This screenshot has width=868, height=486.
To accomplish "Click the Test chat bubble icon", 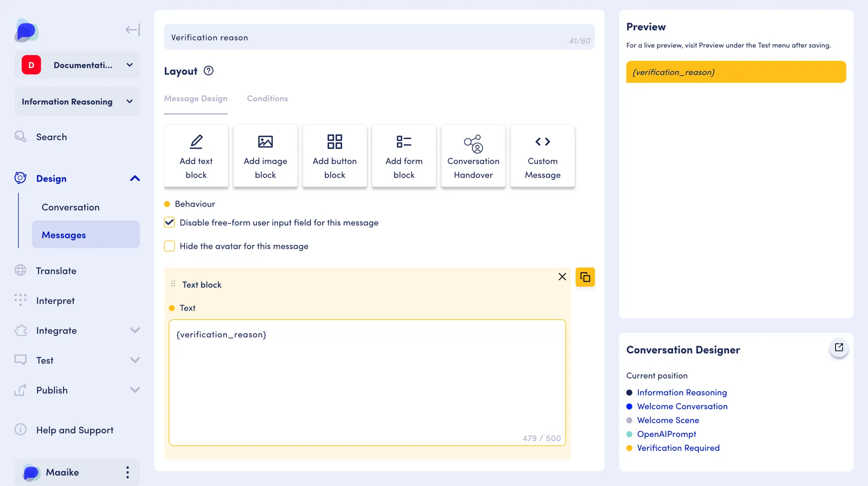I will (20, 360).
